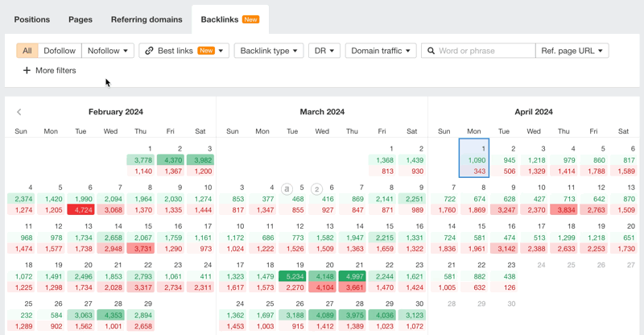644x335 pixels.
Task: Click the dark red 4,724 cell on February 6
Action: [81, 209]
